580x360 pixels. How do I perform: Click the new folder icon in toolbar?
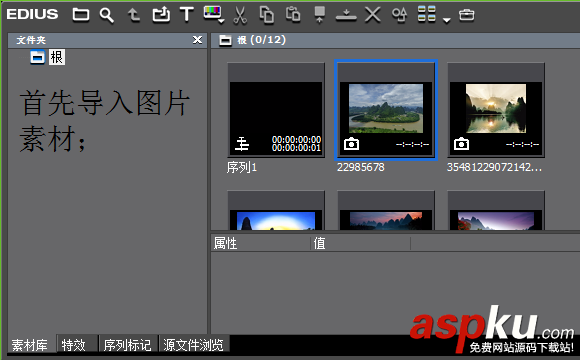81,15
